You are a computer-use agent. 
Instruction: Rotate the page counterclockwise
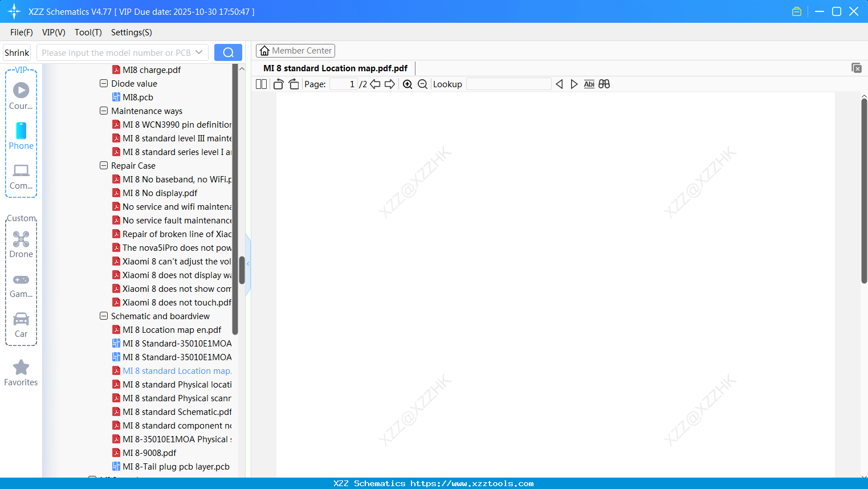pos(278,84)
